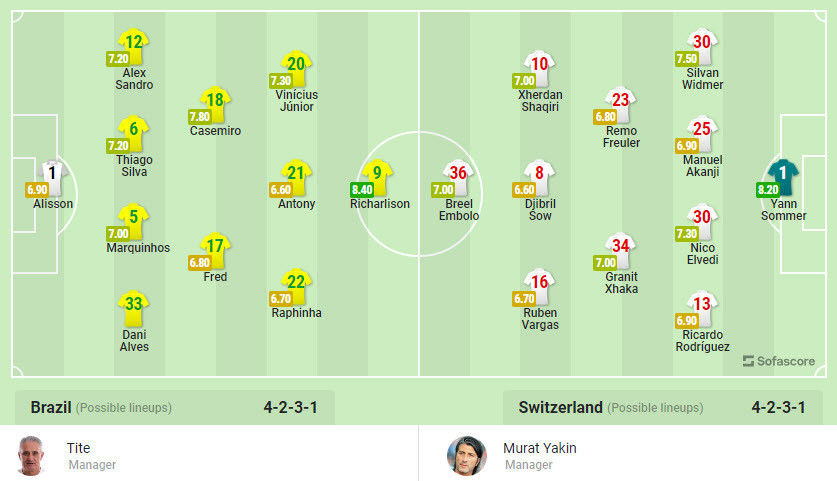The width and height of the screenshot is (837, 481).
Task: Select Vinícius Júnior's number 20 jersey
Action: tap(294, 64)
